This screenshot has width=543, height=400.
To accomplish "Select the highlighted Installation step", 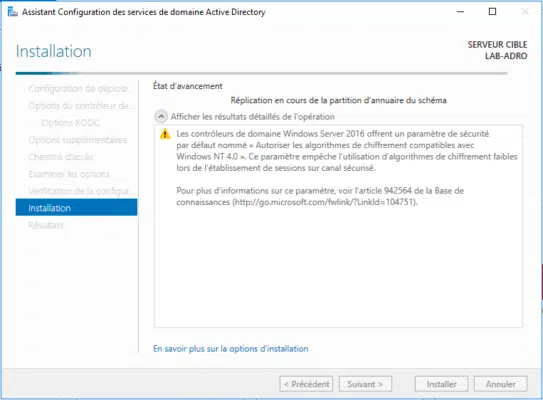I will coord(76,207).
